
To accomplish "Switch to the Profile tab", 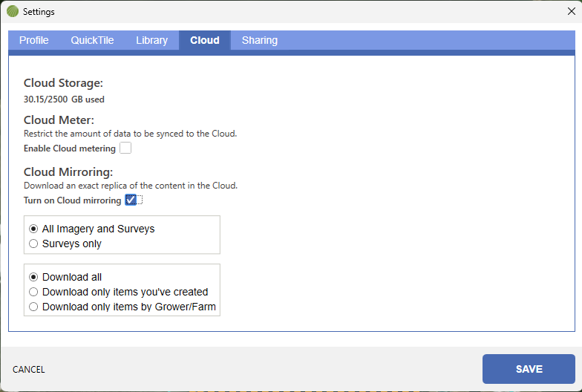I will (x=34, y=40).
